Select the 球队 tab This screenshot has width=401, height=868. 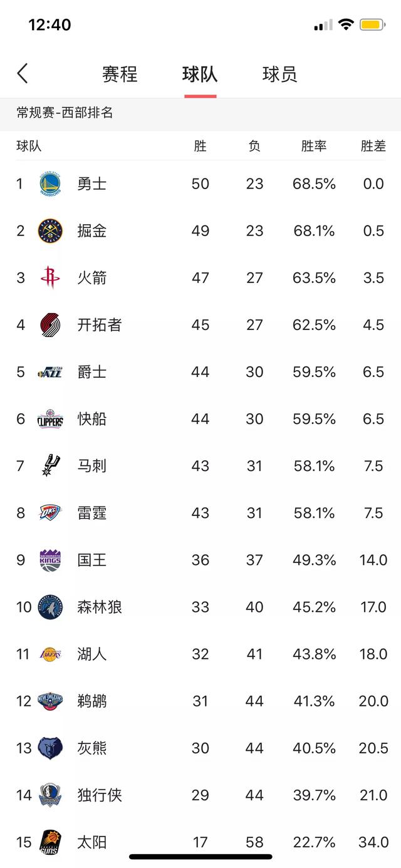[x=200, y=74]
